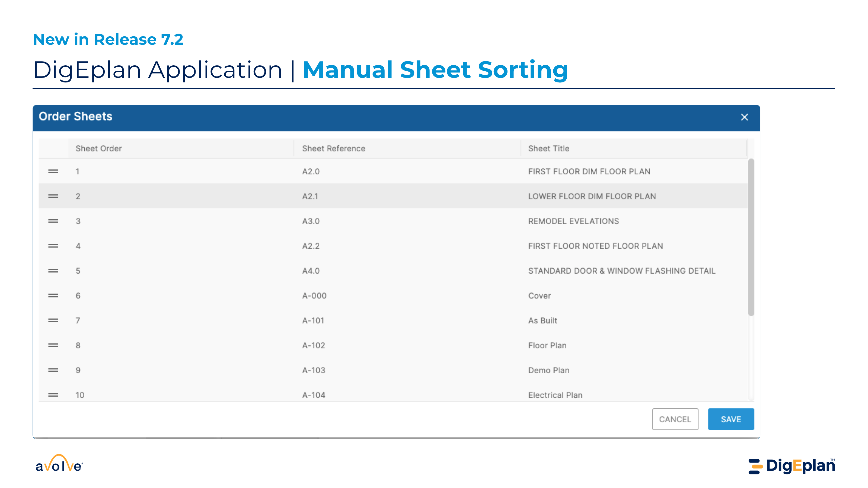
Task: Click the Cover sheet title
Action: pyautogui.click(x=540, y=296)
